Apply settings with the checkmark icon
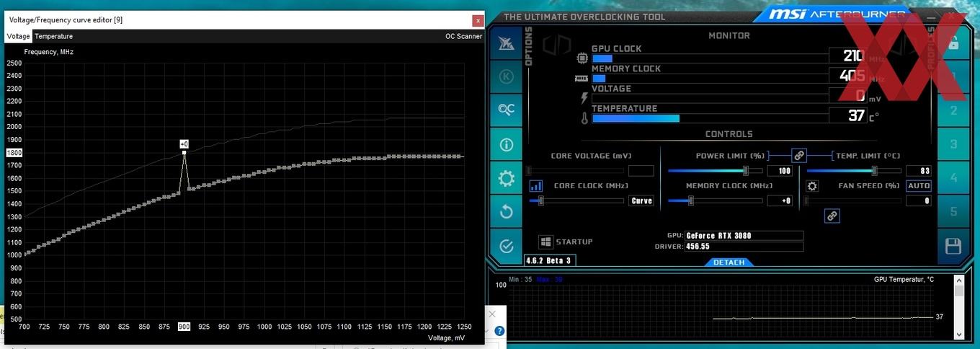 pyautogui.click(x=506, y=245)
